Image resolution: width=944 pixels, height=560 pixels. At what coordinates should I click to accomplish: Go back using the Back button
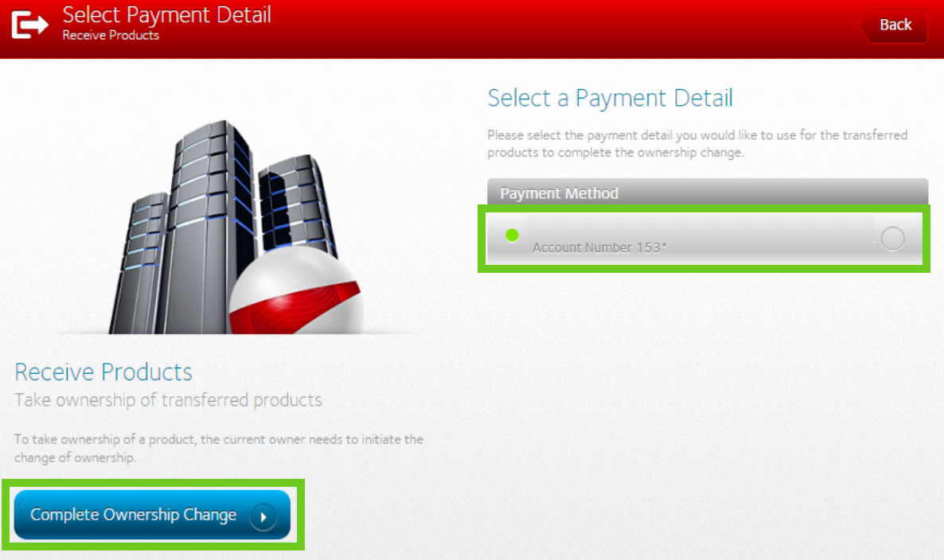(x=895, y=25)
